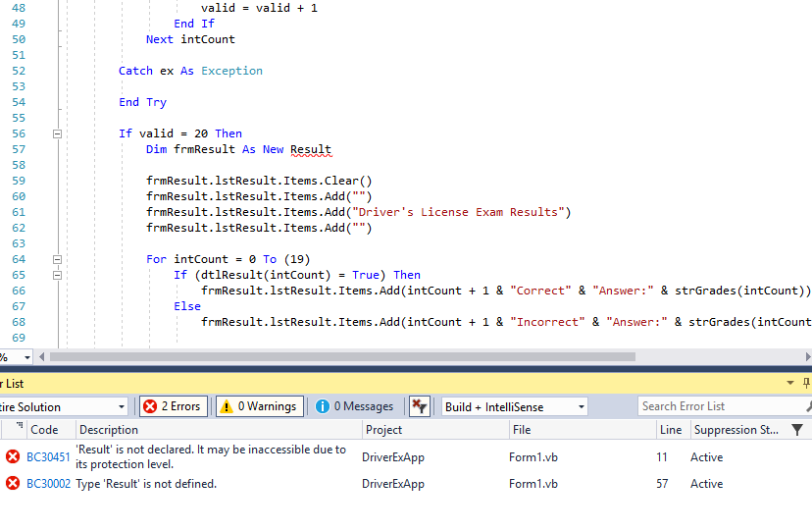This screenshot has height=531, width=812.
Task: Click the editor horizontal scrollbar thumb
Action: [x=342, y=357]
